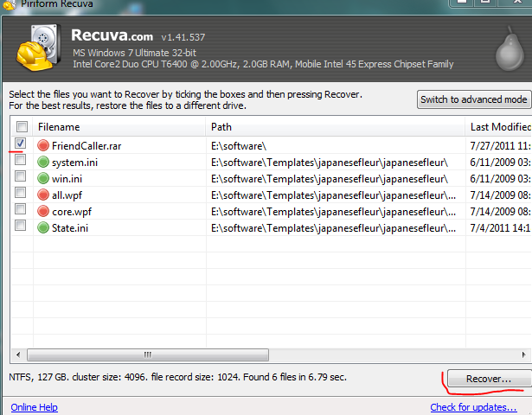The height and width of the screenshot is (415, 532).
Task: Open the Check for updates link
Action: [473, 407]
